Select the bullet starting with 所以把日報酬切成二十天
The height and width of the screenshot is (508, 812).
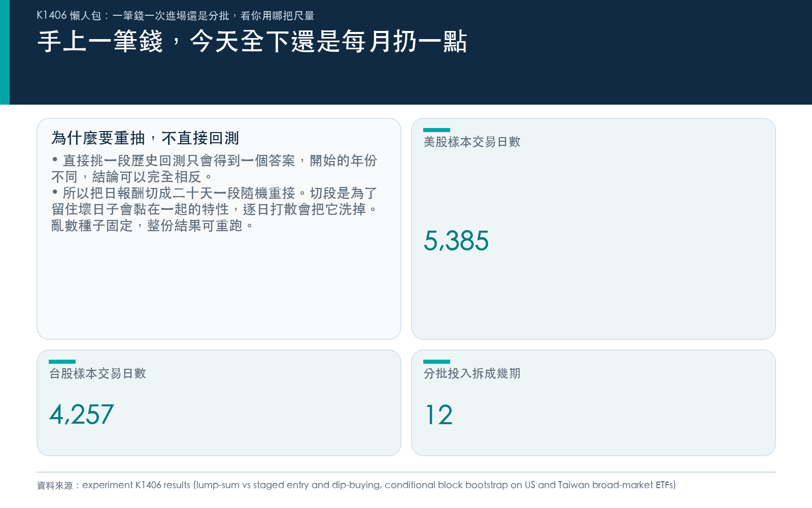click(214, 209)
